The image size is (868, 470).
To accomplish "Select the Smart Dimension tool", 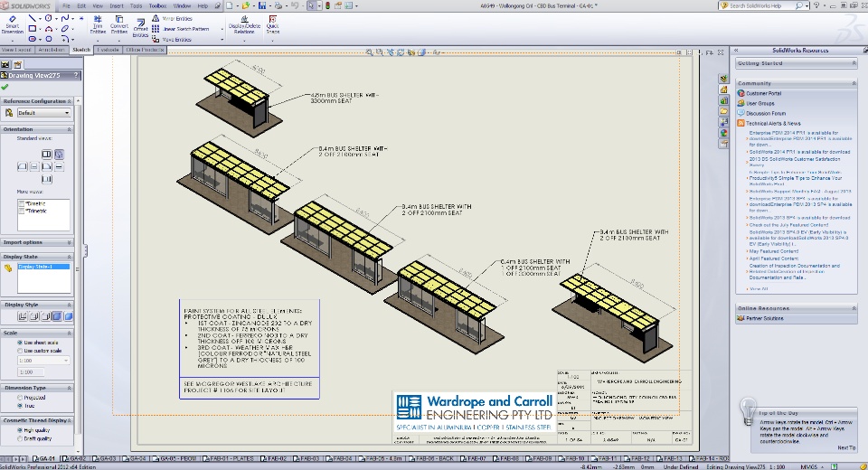I will point(12,24).
